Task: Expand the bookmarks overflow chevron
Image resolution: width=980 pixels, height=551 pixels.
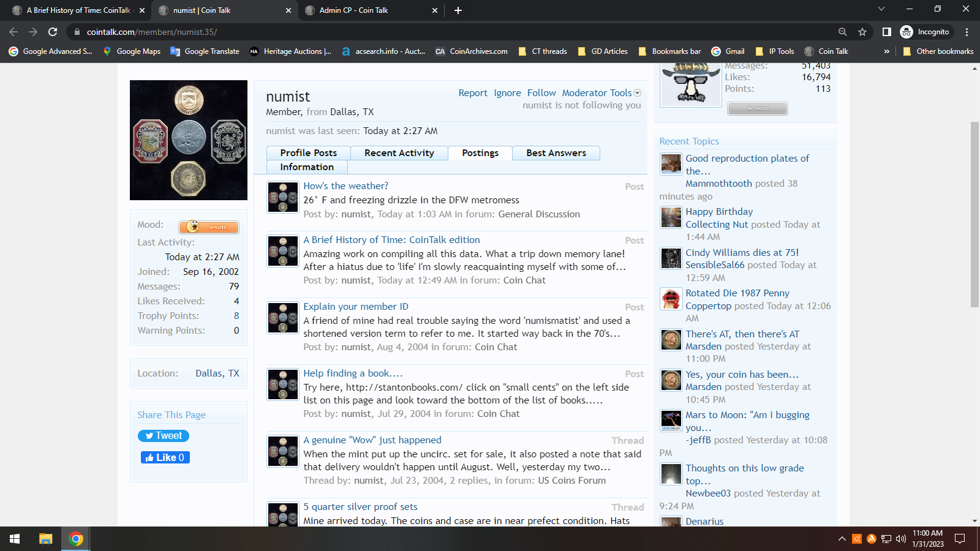Action: tap(886, 51)
